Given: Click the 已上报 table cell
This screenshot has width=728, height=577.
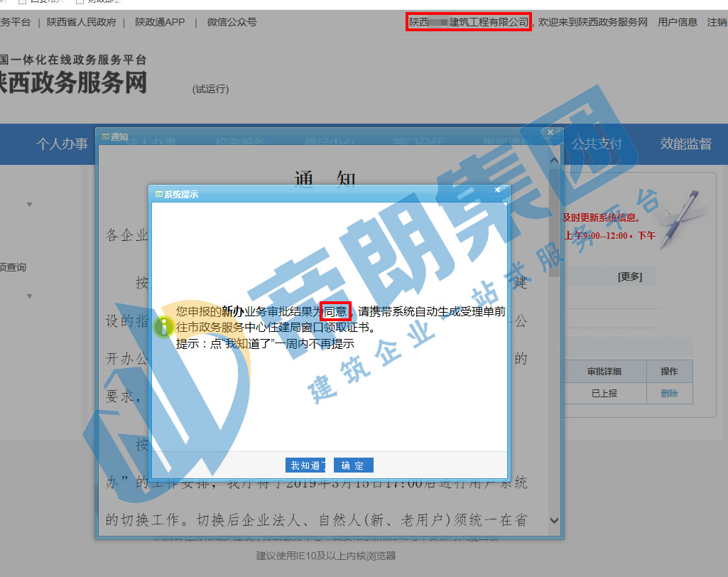Looking at the screenshot, I should 604,394.
